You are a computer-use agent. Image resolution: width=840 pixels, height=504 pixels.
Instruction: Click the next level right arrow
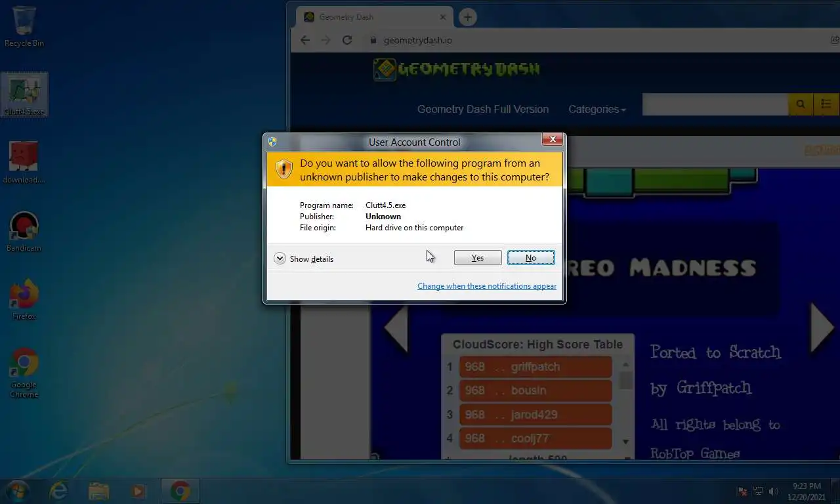822,327
